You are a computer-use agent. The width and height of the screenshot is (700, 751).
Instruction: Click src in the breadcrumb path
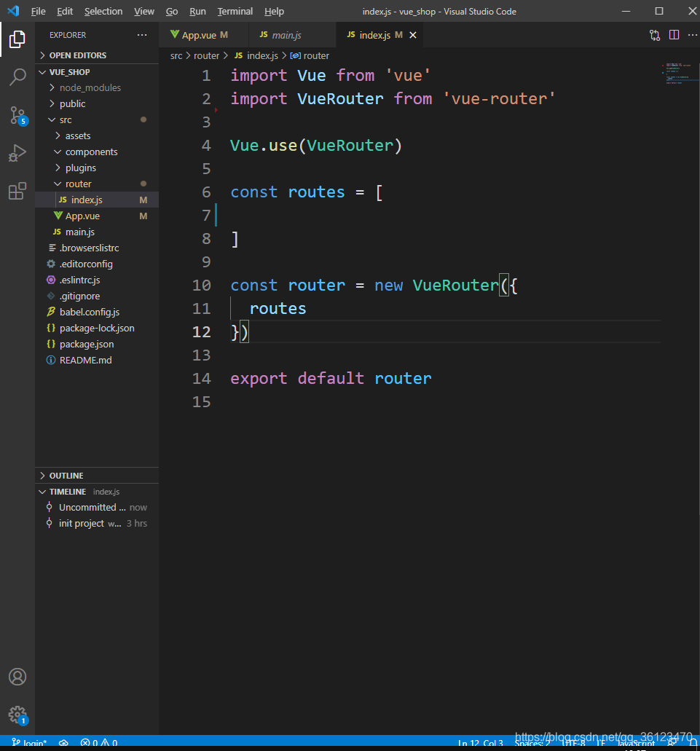tap(176, 55)
